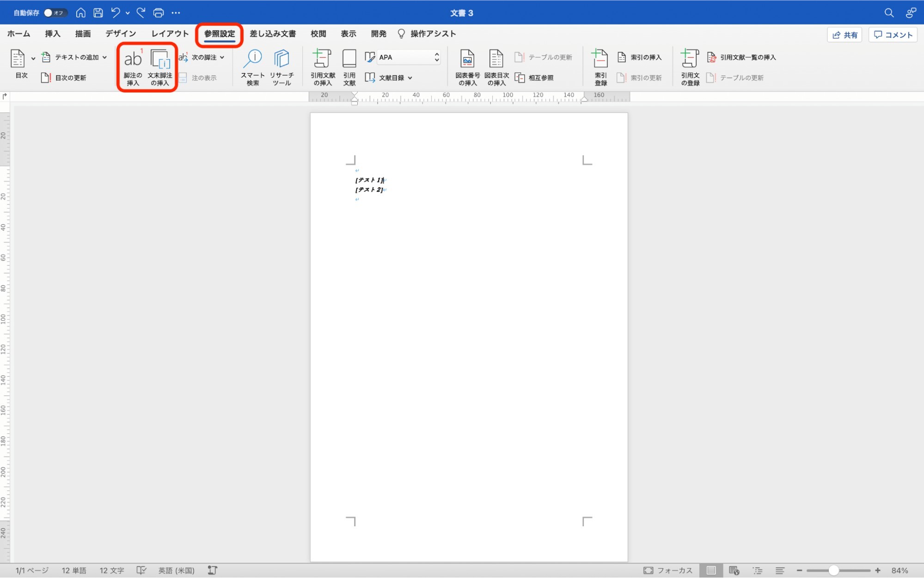Open the 次の脚注 dropdown
The height and width of the screenshot is (578, 924).
(x=202, y=57)
